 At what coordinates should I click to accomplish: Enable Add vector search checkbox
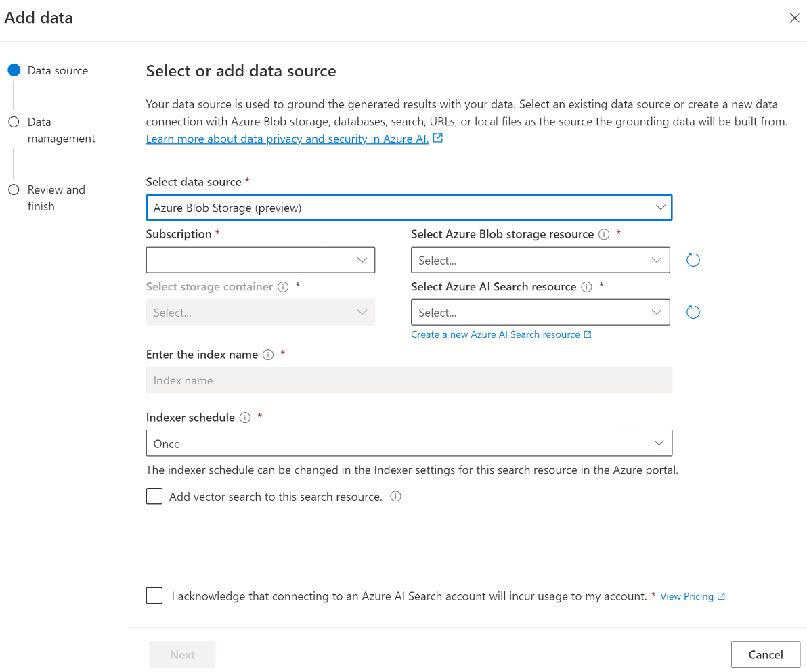click(154, 497)
